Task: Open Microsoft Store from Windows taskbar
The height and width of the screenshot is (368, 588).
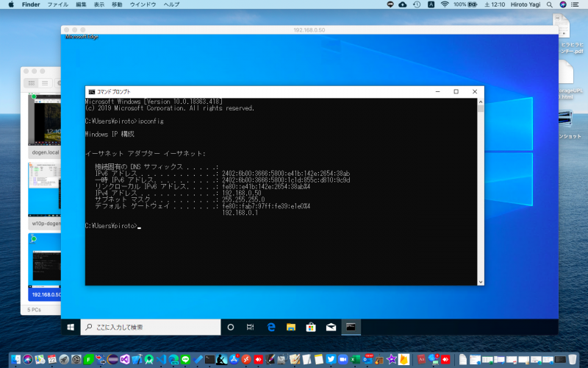Action: [310, 327]
